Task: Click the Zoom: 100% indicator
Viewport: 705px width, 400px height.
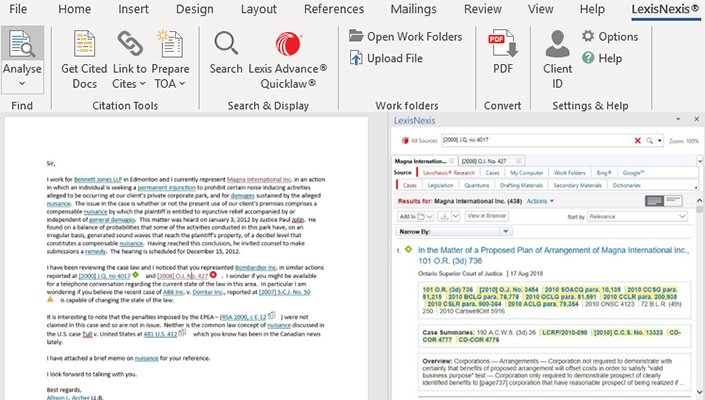Action: click(x=683, y=141)
